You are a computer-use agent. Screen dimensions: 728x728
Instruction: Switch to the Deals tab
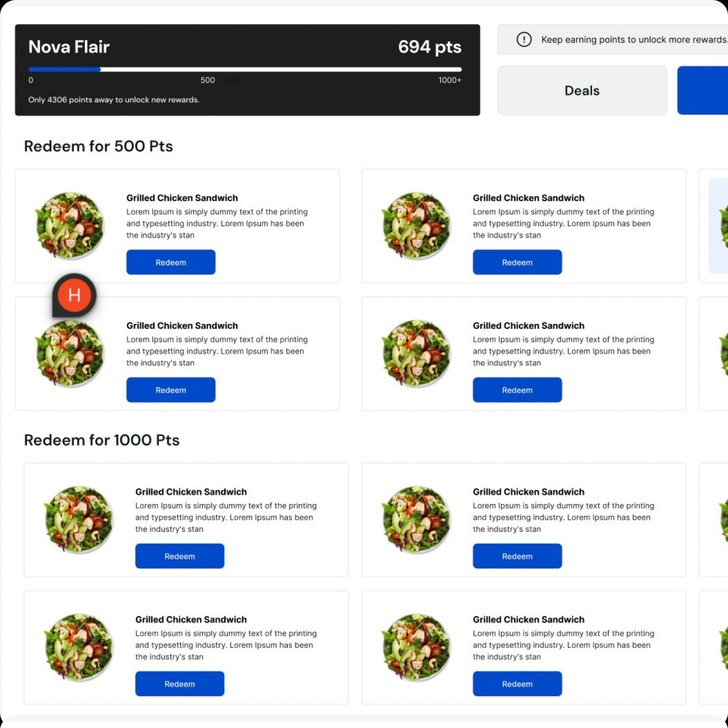coord(582,90)
